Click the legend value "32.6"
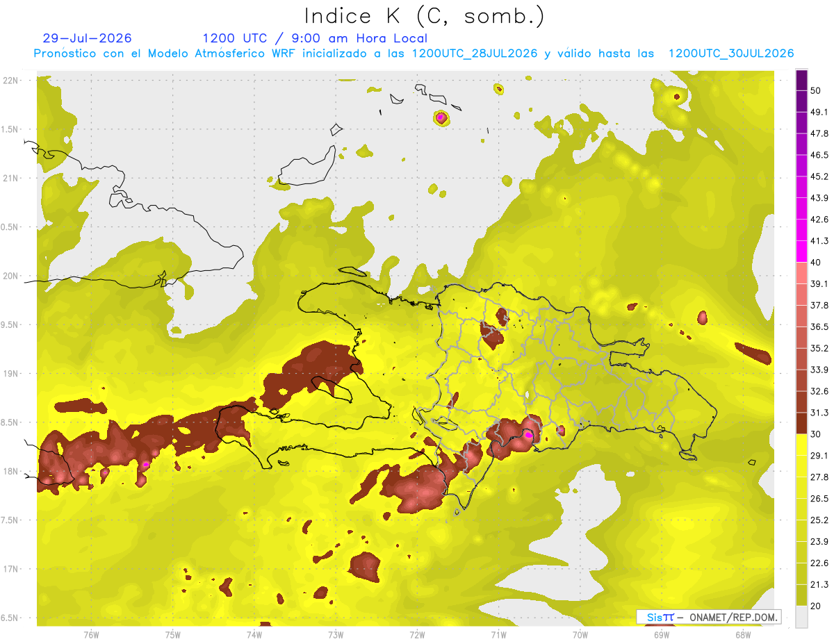Screen dimensions: 834x644 point(819,391)
